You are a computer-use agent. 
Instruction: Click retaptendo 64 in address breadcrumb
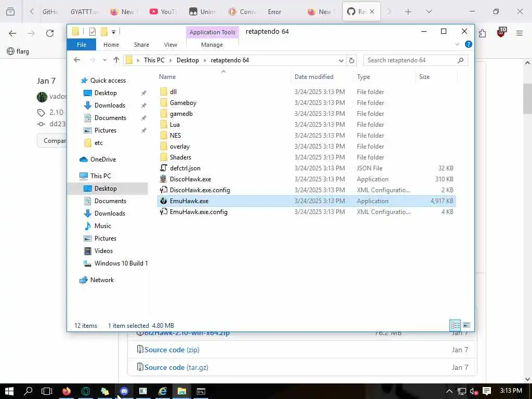(x=230, y=60)
